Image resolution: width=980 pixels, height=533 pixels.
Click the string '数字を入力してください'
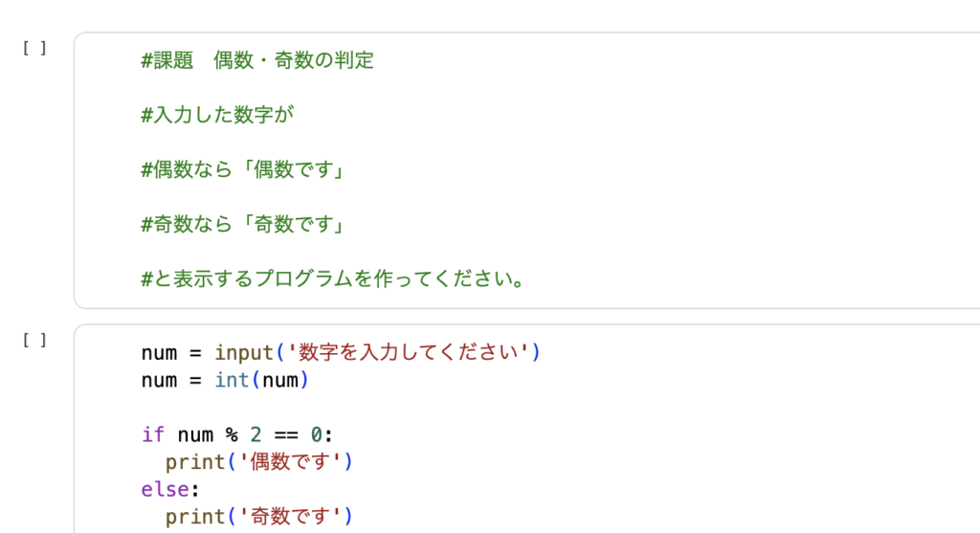click(414, 353)
